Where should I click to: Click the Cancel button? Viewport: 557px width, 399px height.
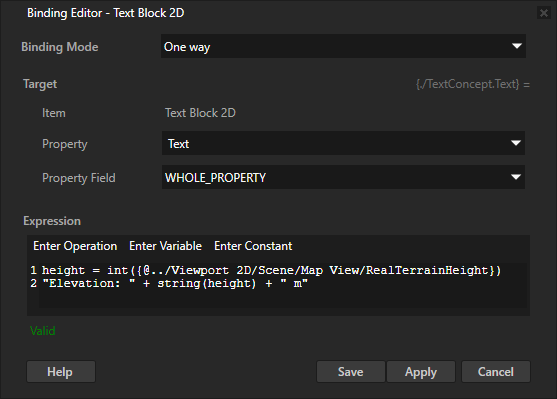coord(496,372)
